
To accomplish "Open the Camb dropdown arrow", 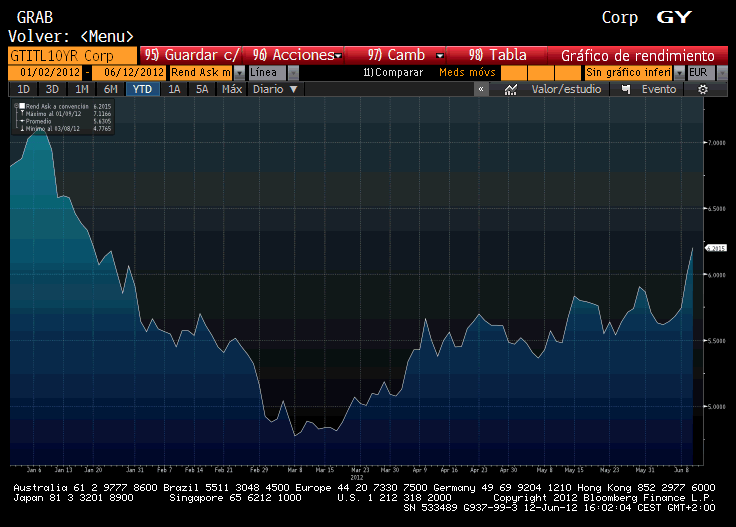I will coord(440,56).
